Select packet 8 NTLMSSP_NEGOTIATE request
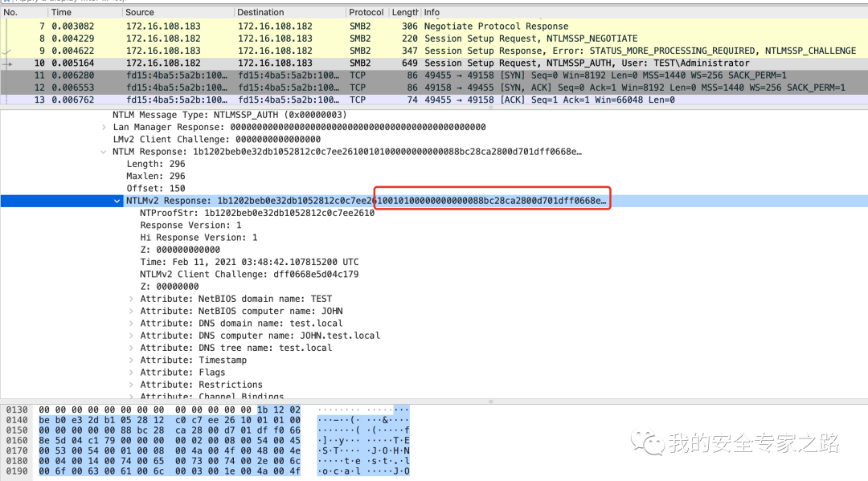 tap(434, 39)
